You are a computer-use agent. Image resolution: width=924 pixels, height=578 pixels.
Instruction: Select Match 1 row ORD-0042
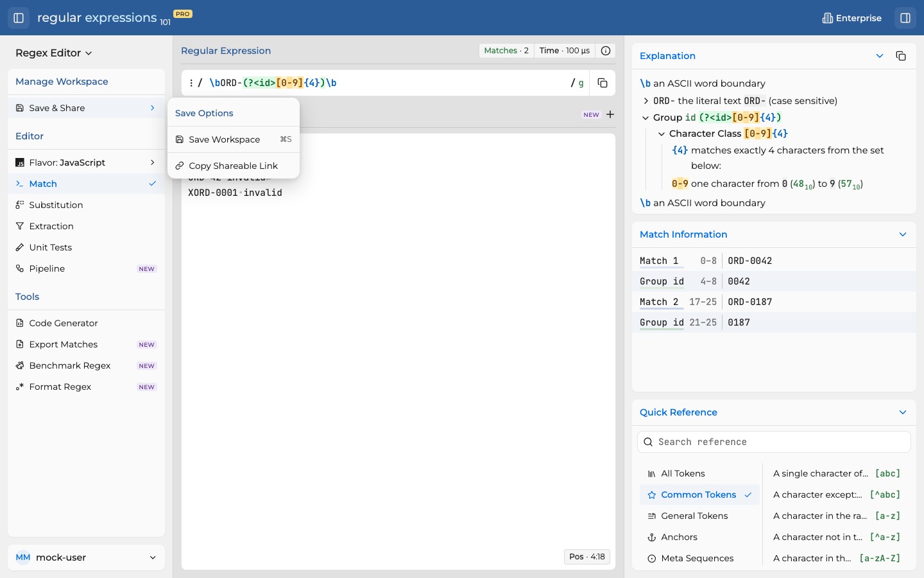774,261
